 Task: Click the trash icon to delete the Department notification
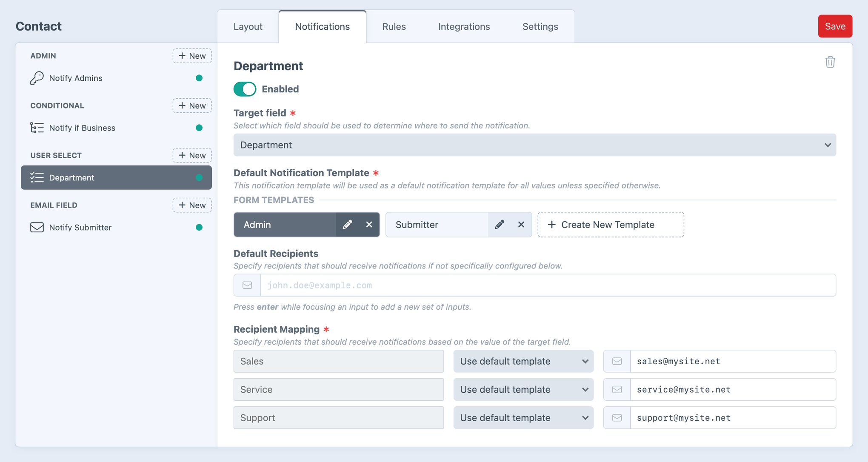[x=830, y=62]
